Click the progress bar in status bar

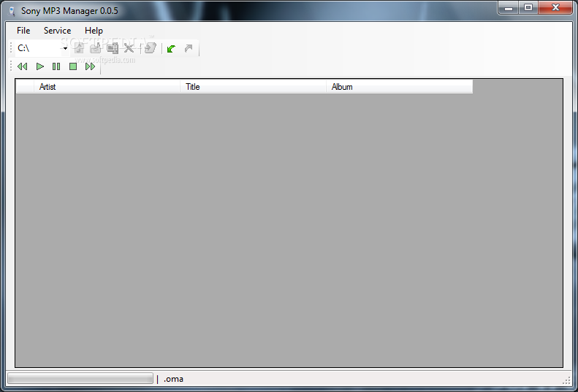coord(80,378)
